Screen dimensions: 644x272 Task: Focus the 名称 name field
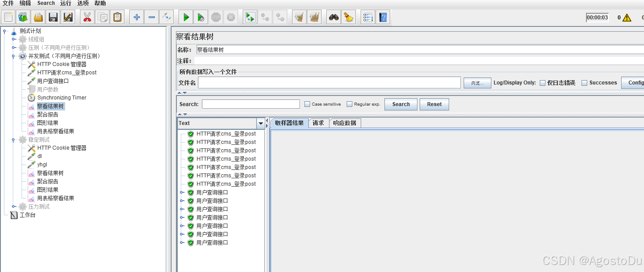420,50
